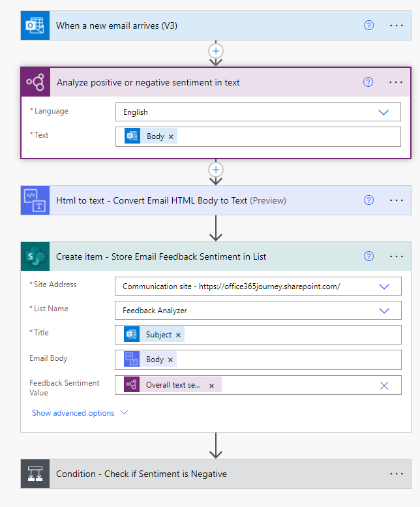This screenshot has width=420, height=507.
Task: Clear the Feedback Sentiment Value field
Action: click(384, 386)
